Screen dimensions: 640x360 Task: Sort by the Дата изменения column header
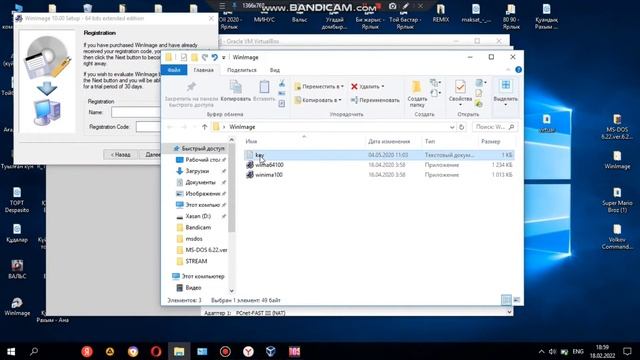point(389,142)
